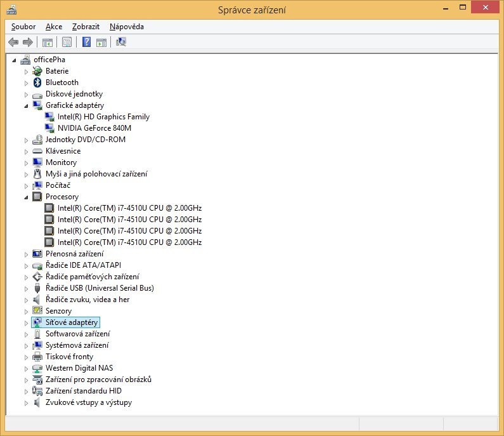504x436 pixels.
Task: Click the Grafické adaptéry icon
Action: click(x=37, y=105)
